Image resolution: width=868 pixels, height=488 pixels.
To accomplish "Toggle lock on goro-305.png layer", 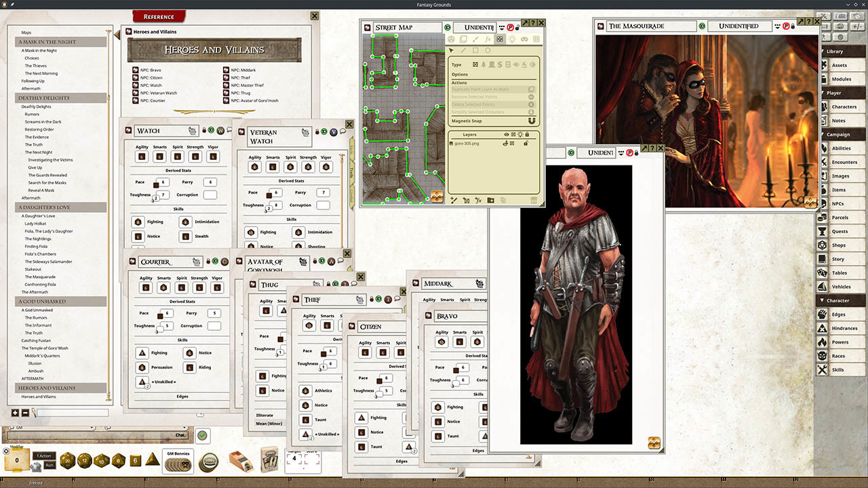I will point(526,143).
